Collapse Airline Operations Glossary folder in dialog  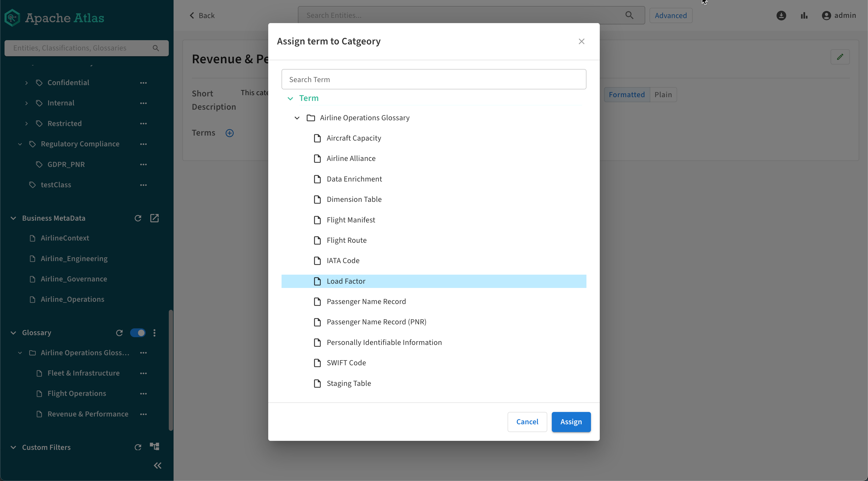coord(297,118)
